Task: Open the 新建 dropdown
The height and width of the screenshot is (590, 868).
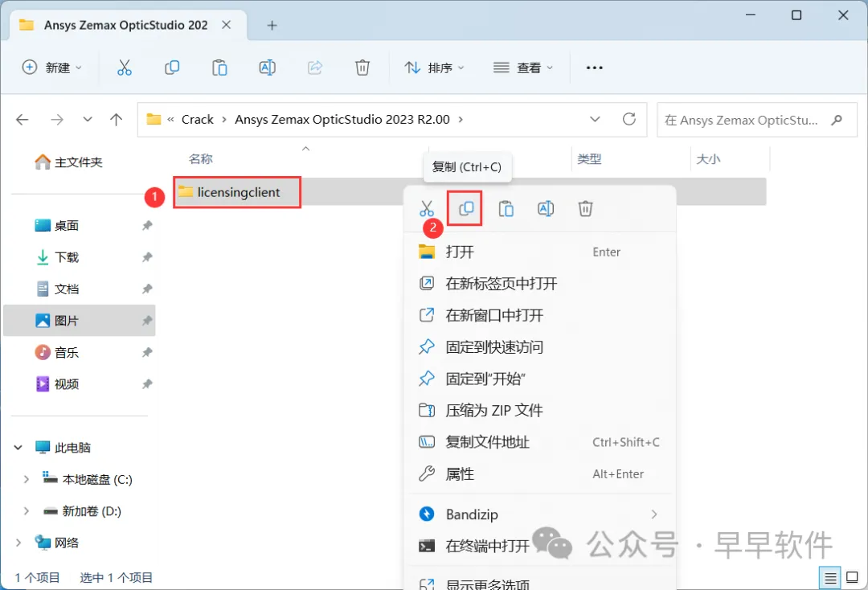Action: point(52,68)
